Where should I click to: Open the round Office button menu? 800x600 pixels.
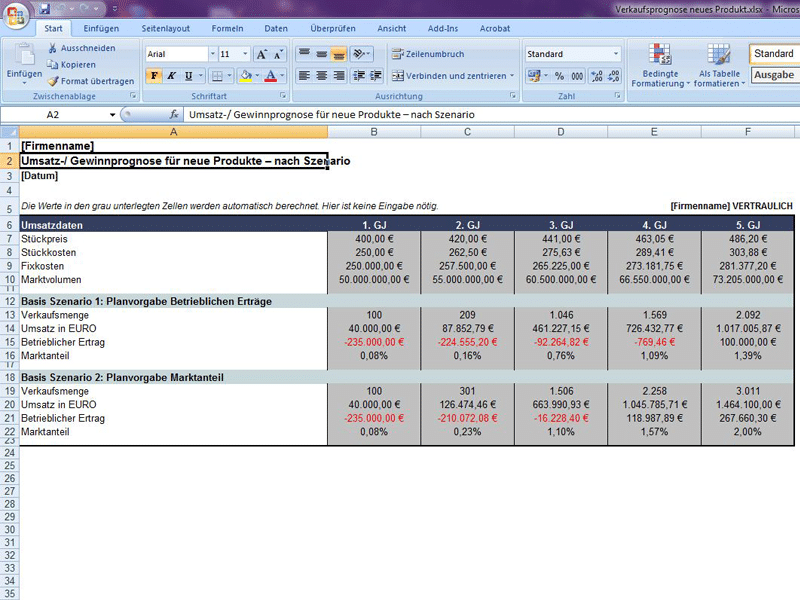[x=15, y=15]
